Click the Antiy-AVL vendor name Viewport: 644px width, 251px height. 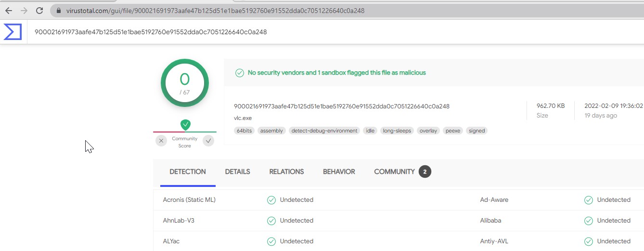click(x=494, y=241)
